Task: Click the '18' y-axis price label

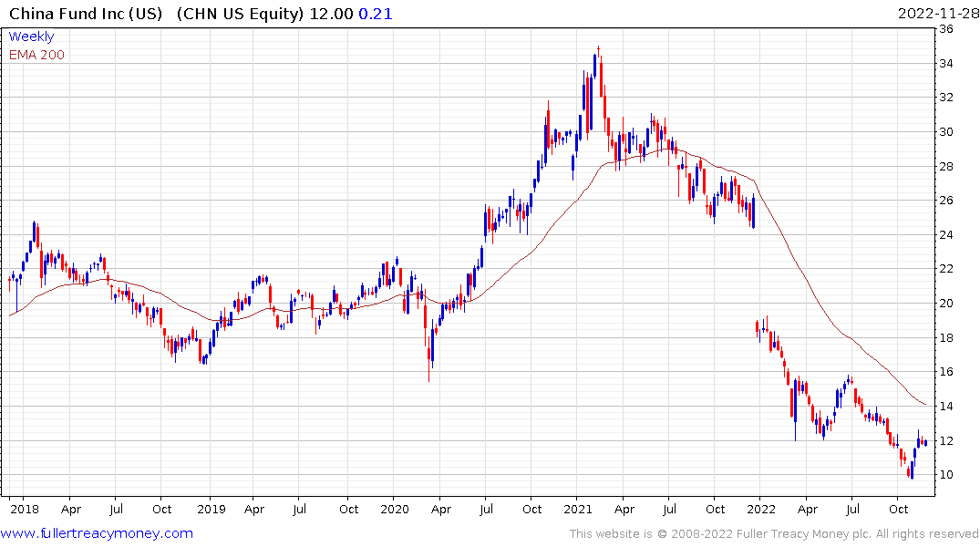Action: tap(946, 337)
